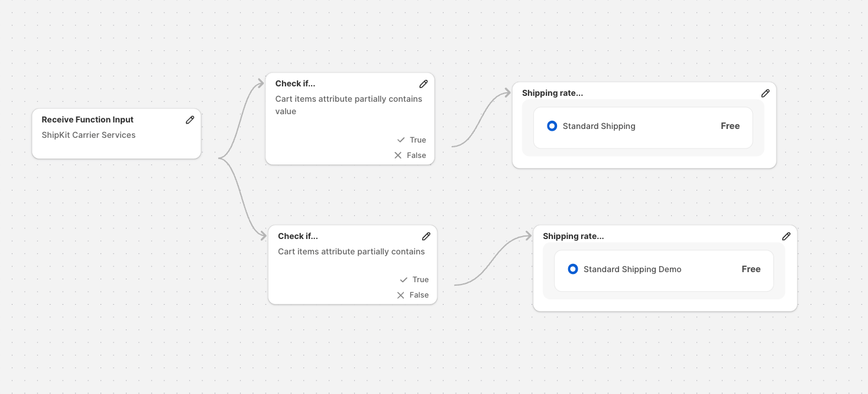Edit the Standard Shipping Demo rate node

(786, 236)
